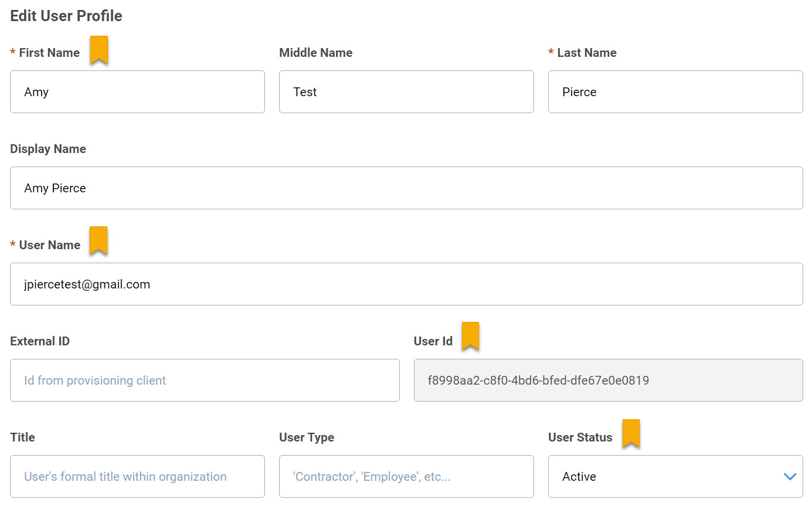
Task: Select the Middle Name field containing Test
Action: pyautogui.click(x=406, y=91)
